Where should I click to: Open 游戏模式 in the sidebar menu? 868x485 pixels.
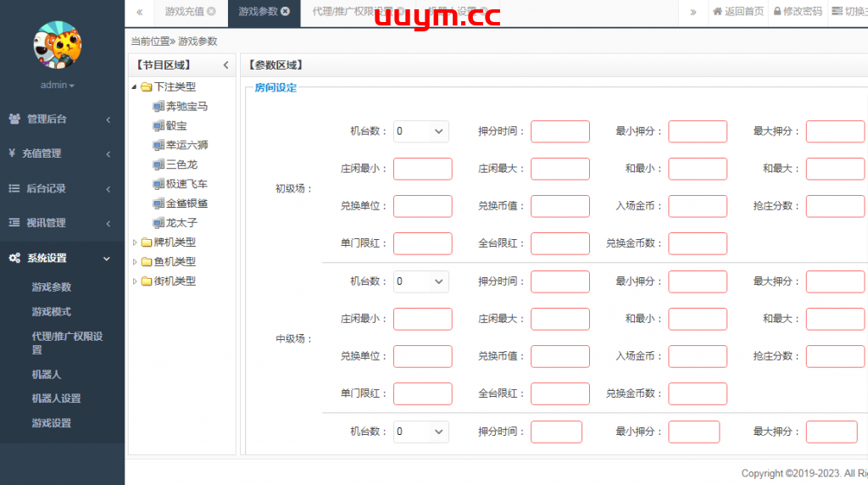(x=51, y=312)
